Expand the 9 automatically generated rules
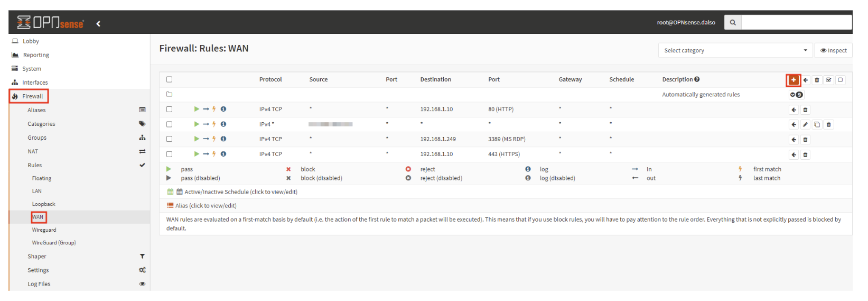868x301 pixels. pyautogui.click(x=796, y=95)
